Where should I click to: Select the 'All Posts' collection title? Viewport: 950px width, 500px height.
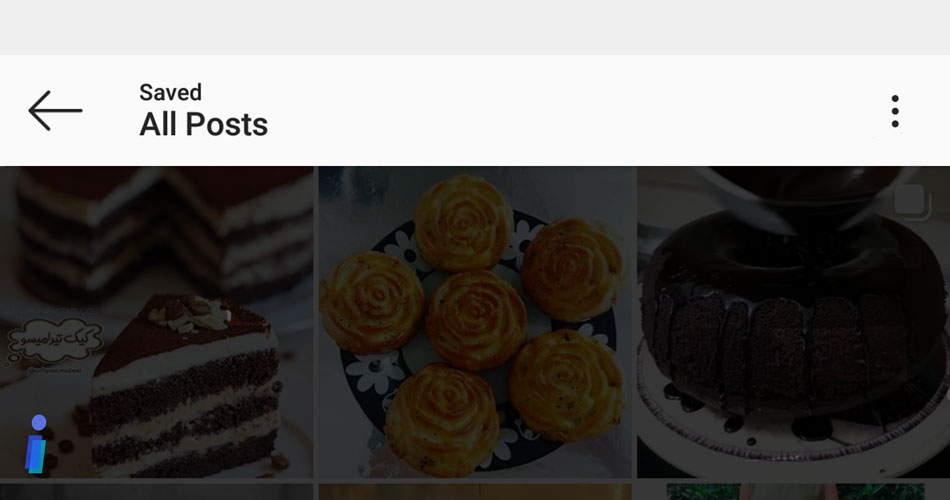204,125
